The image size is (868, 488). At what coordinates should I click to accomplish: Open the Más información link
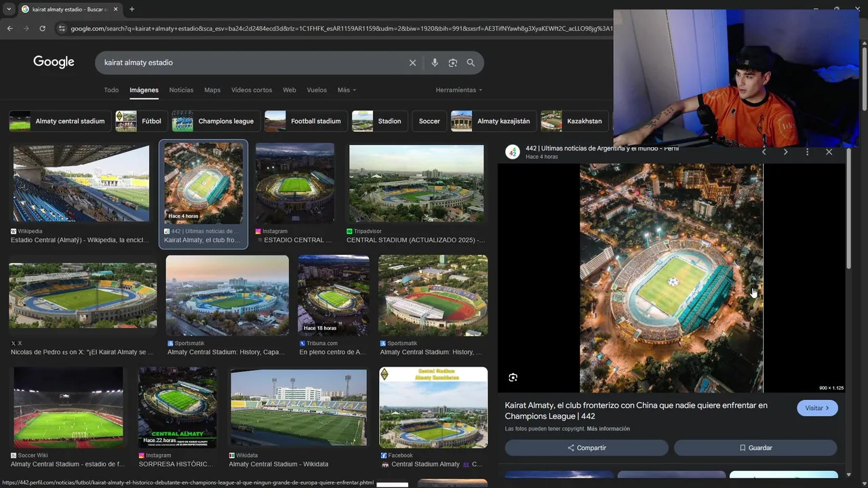click(x=608, y=429)
